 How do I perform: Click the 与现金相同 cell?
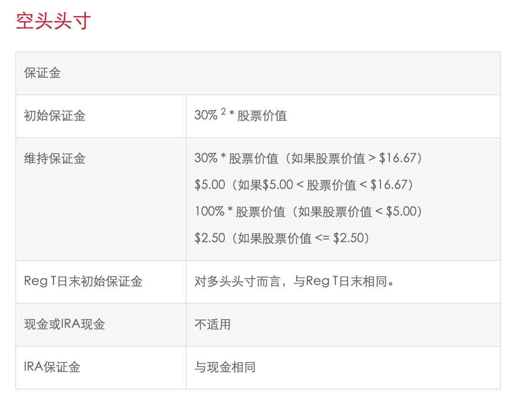225,367
